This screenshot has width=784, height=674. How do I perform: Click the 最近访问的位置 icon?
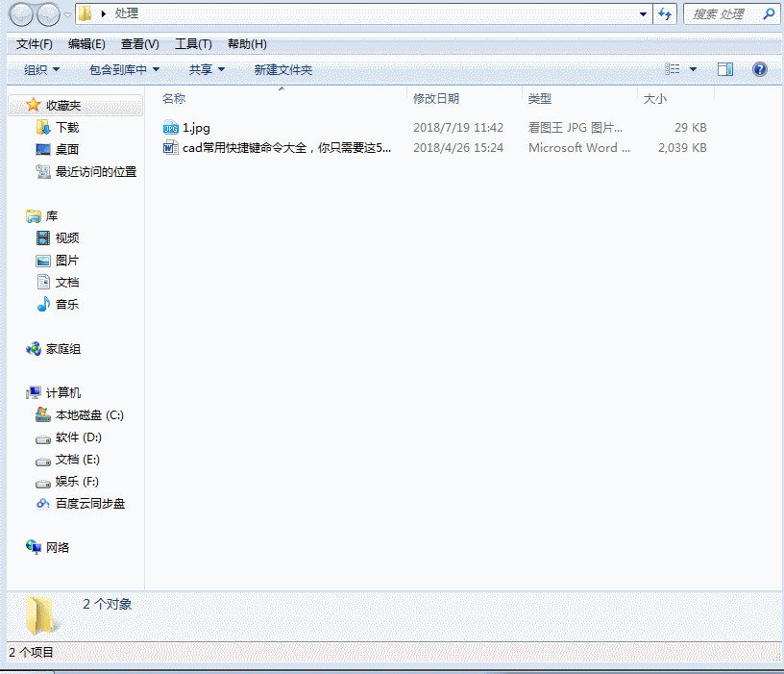click(43, 172)
